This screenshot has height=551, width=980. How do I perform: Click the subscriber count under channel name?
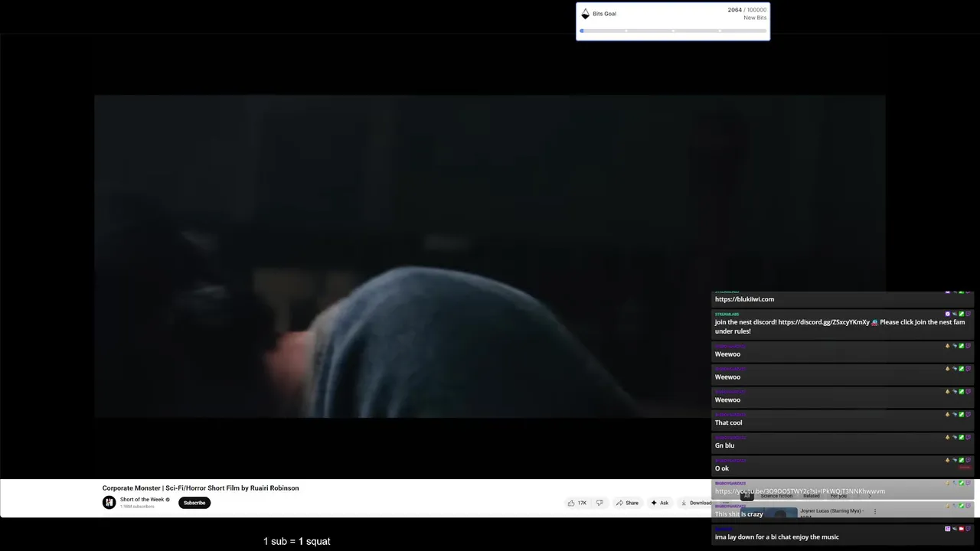point(137,507)
